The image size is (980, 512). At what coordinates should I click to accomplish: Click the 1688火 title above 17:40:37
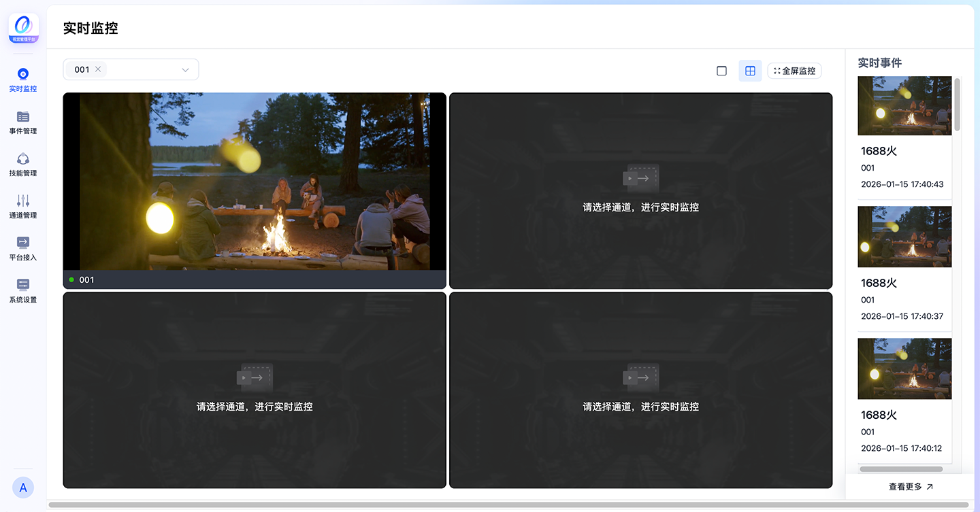click(x=879, y=283)
